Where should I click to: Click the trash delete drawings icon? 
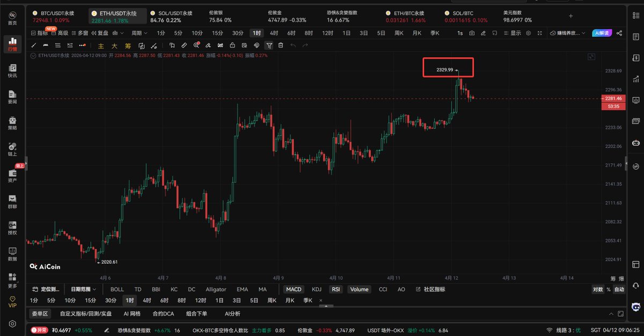pyautogui.click(x=281, y=46)
